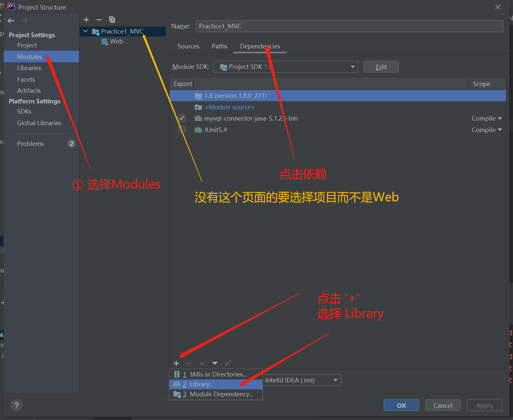Image resolution: width=513 pixels, height=420 pixels.
Task: Click the mysql-connector library icon
Action: (198, 118)
